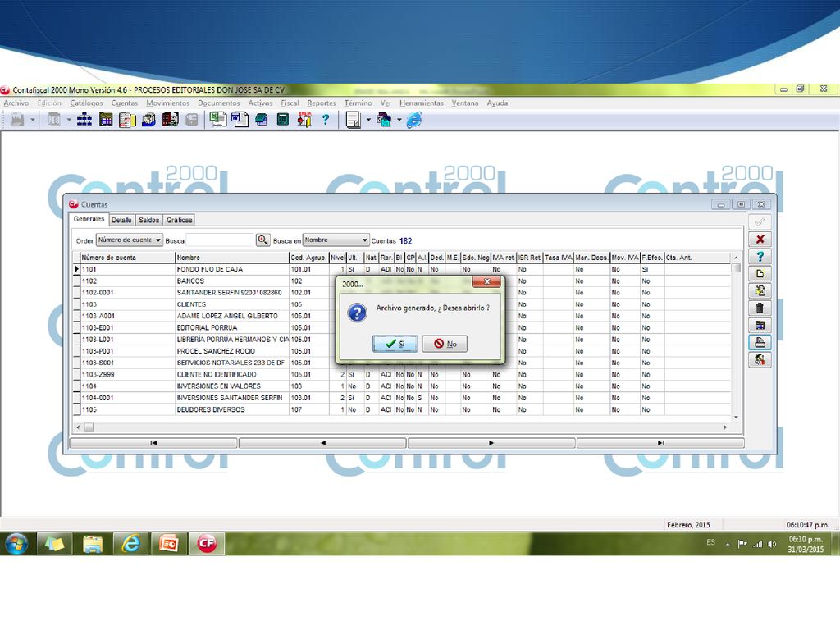Select the account cell '1104-0001'
Screen dimensions: 840x630
(127, 398)
